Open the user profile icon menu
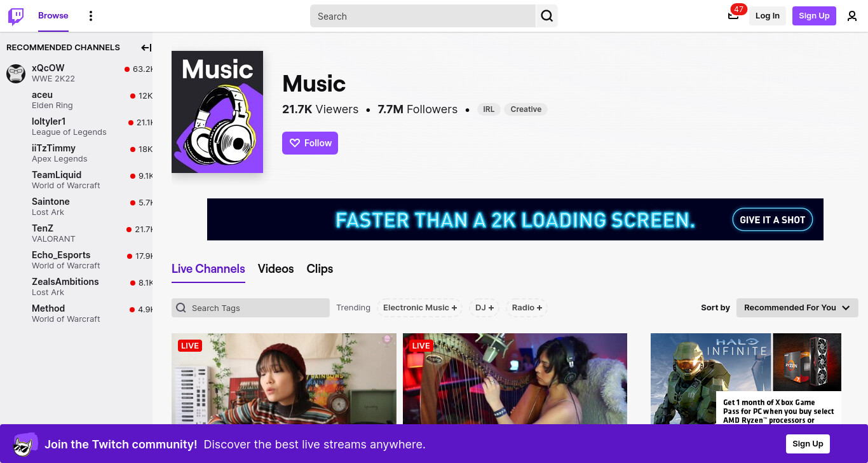The height and width of the screenshot is (463, 868). coord(852,16)
